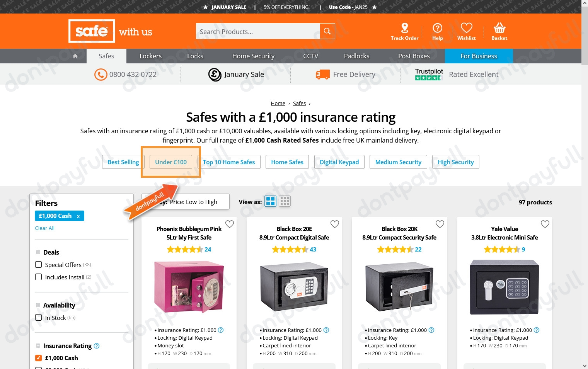Open the Help question mark icon

[x=437, y=28]
